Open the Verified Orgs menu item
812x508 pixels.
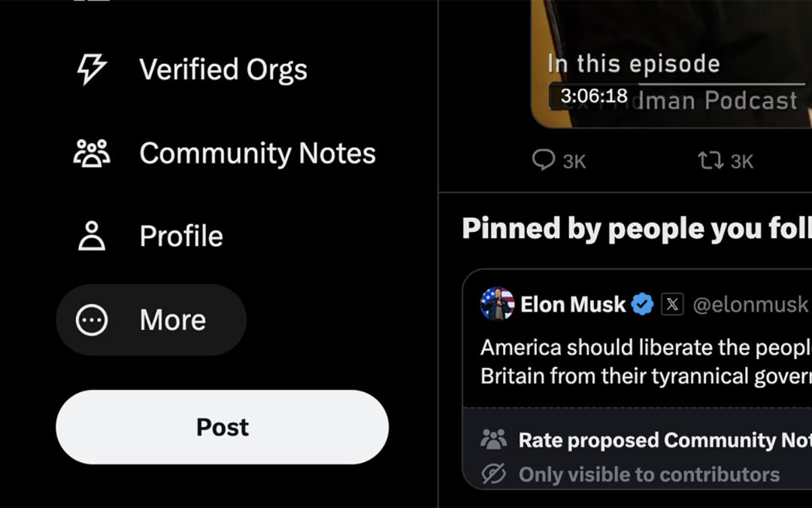[223, 69]
